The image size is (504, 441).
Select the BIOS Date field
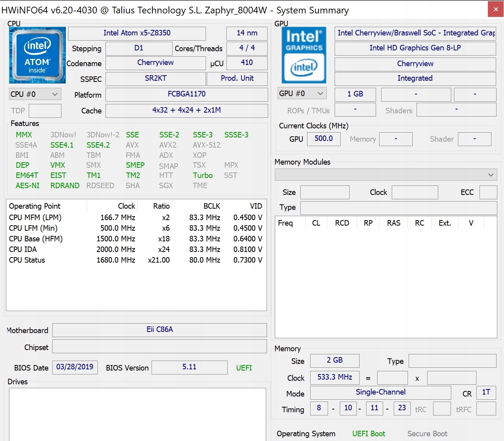tap(75, 367)
